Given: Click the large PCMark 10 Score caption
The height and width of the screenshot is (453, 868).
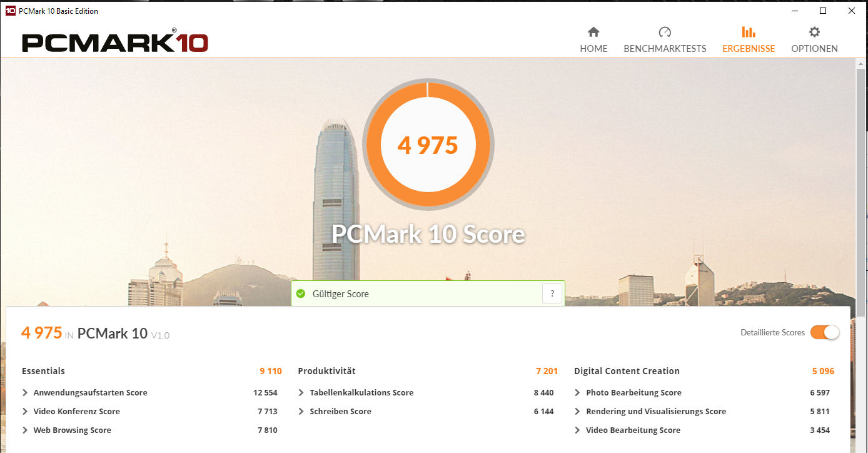Looking at the screenshot, I should [x=428, y=234].
